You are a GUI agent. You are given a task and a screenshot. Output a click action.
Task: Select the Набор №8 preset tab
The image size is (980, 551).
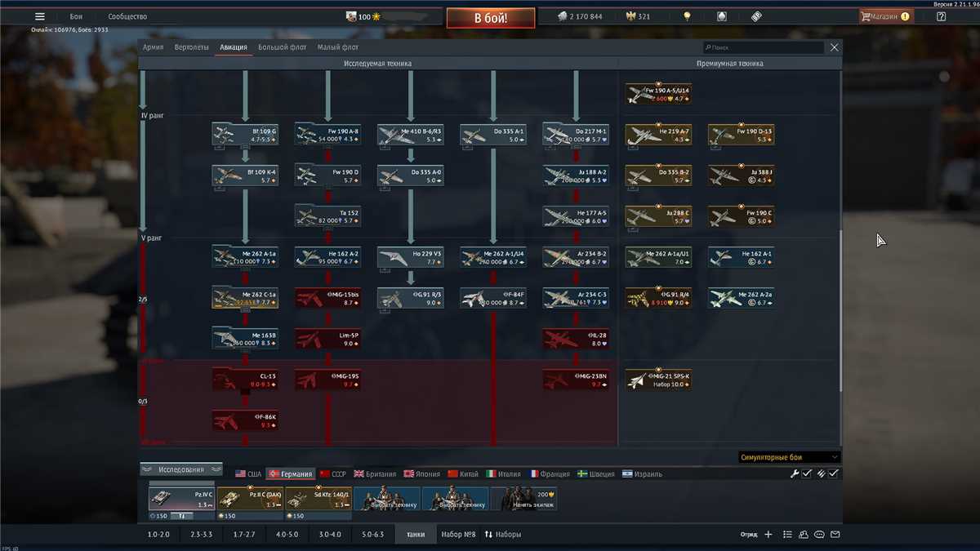[458, 535]
